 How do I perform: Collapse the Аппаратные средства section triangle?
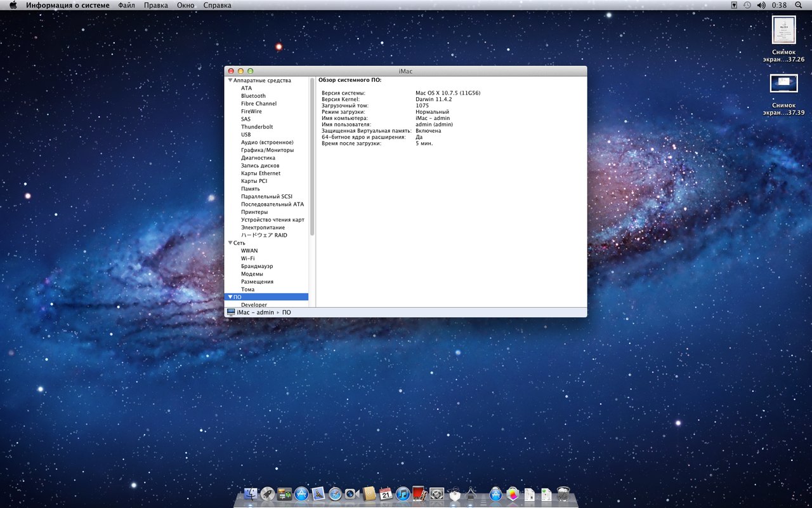(230, 81)
